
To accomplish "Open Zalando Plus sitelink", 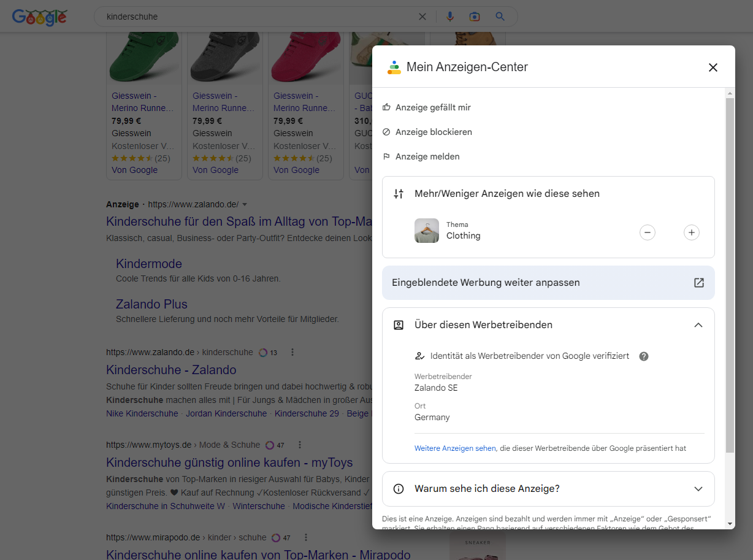I will click(x=151, y=304).
